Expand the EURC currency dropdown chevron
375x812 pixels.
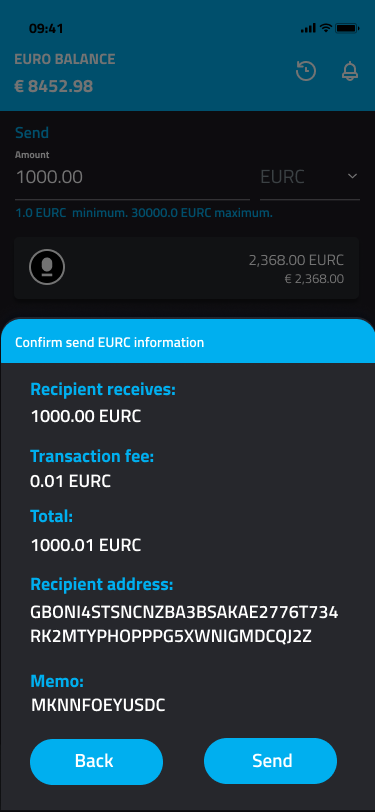coord(352,177)
